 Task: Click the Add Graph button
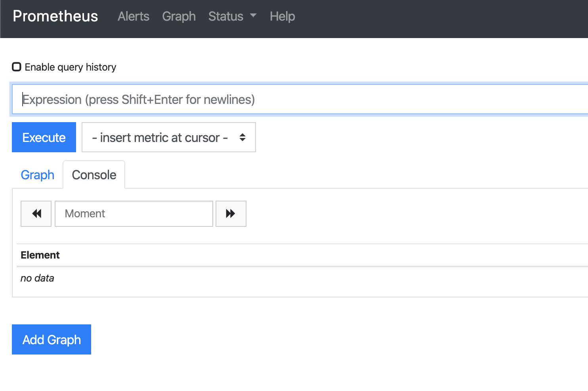click(x=52, y=339)
